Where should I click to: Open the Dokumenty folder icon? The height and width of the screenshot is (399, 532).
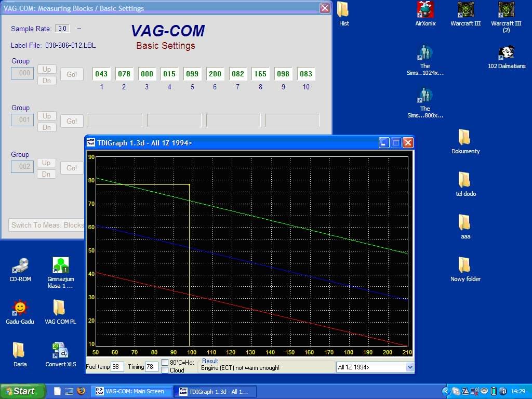click(x=465, y=138)
